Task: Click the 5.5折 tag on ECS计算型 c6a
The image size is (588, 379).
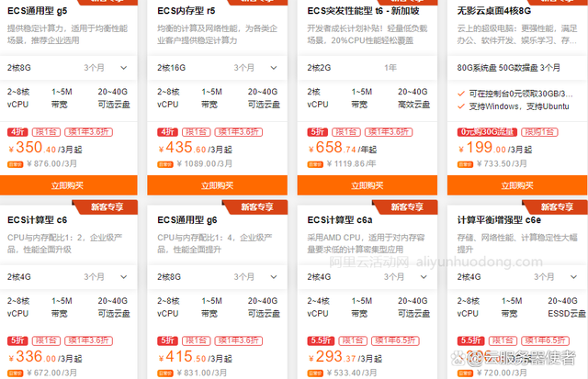Action: click(x=321, y=340)
